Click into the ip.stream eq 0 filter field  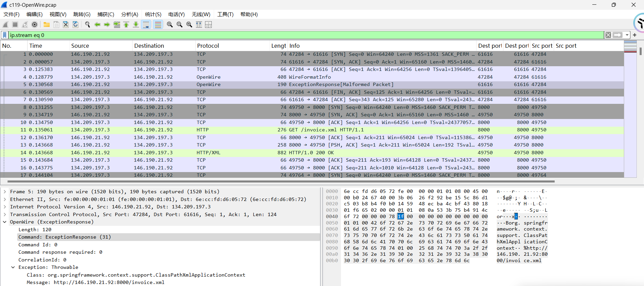click(x=306, y=35)
